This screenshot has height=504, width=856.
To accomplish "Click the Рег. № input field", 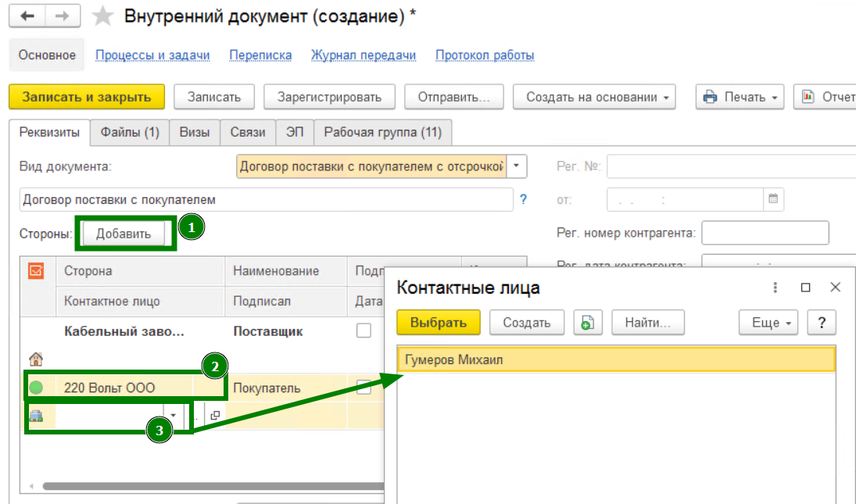I will 732,166.
